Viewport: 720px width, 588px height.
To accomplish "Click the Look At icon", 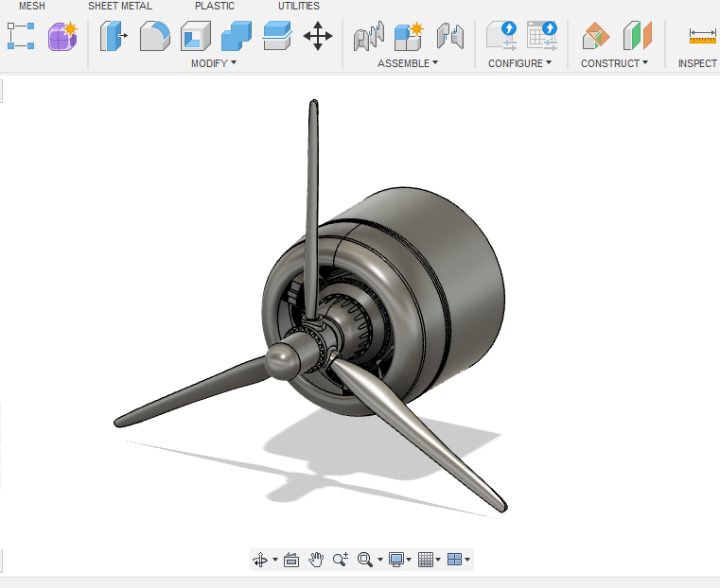I will pos(291,560).
